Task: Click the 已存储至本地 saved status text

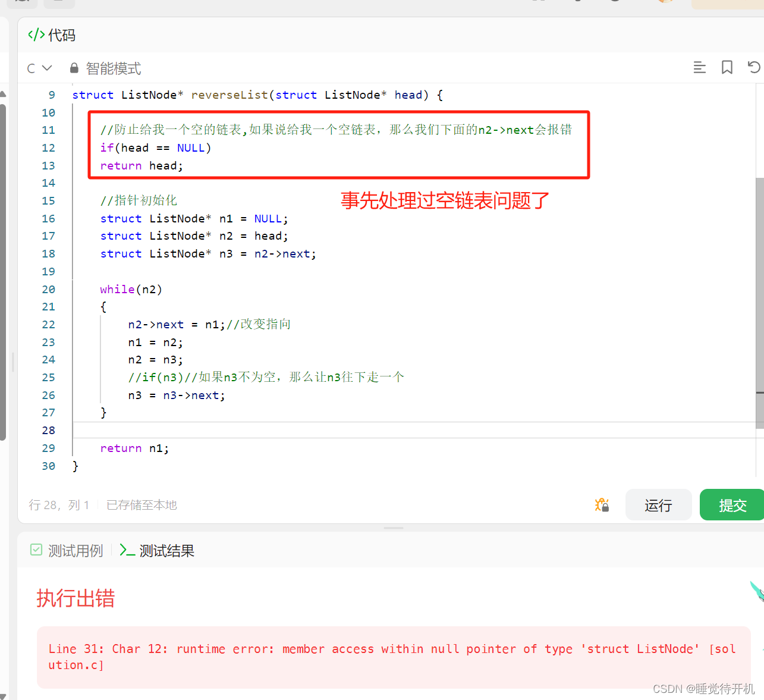Action: (x=141, y=504)
